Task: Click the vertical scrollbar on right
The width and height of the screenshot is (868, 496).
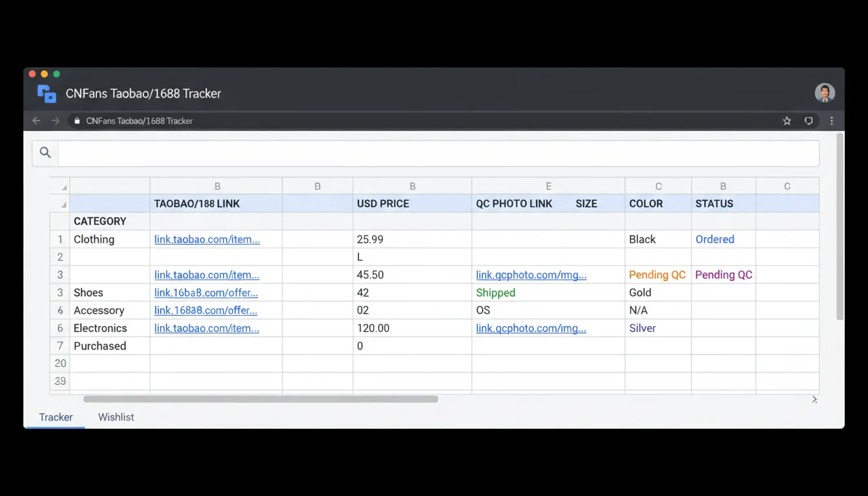Action: point(840,226)
